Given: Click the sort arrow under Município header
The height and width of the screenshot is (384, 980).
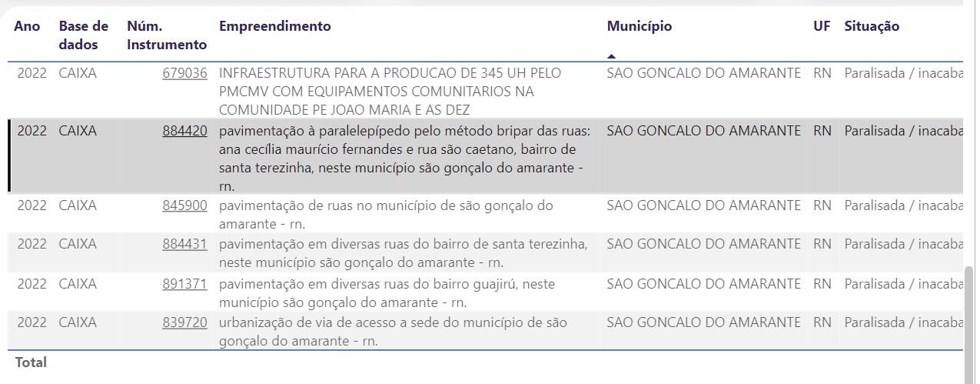Looking at the screenshot, I should point(612,56).
